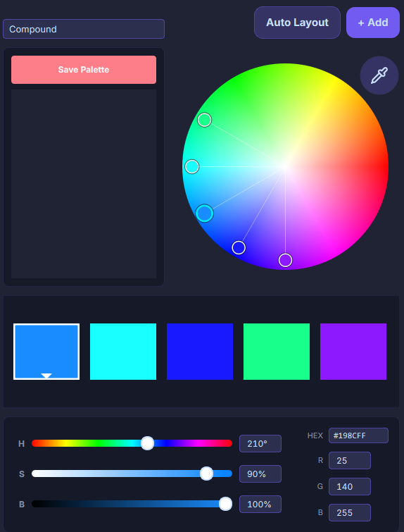The image size is (404, 532).
Task: Click the eyedropper color picker icon
Action: (379, 75)
